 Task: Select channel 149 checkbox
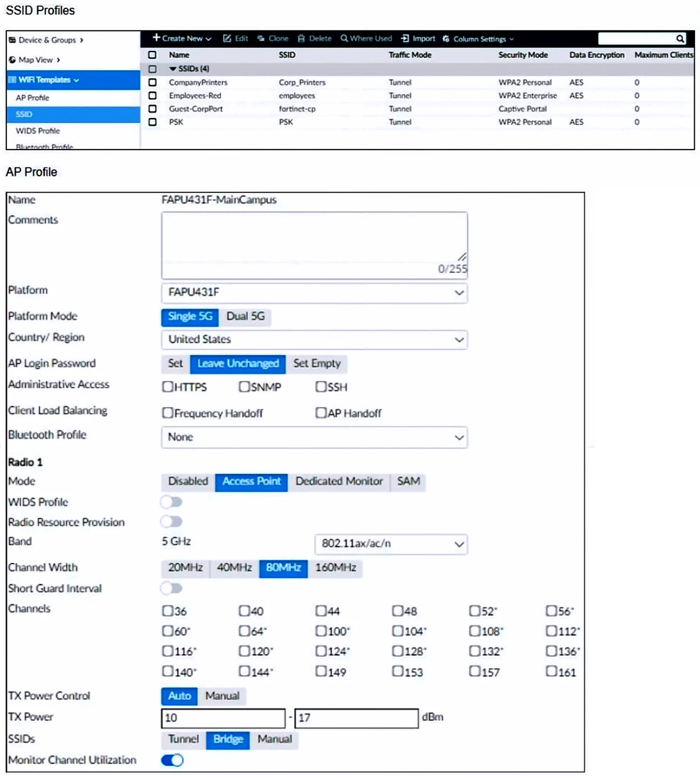click(321, 671)
